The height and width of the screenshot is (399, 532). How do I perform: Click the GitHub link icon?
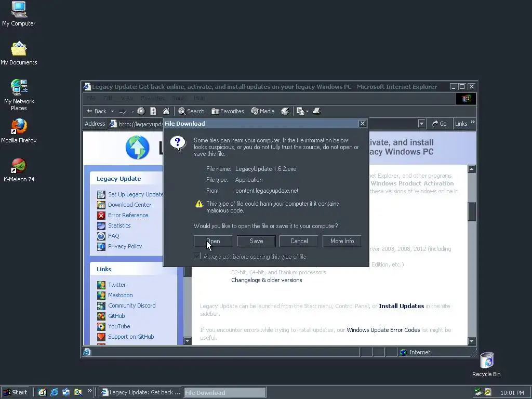tap(101, 316)
